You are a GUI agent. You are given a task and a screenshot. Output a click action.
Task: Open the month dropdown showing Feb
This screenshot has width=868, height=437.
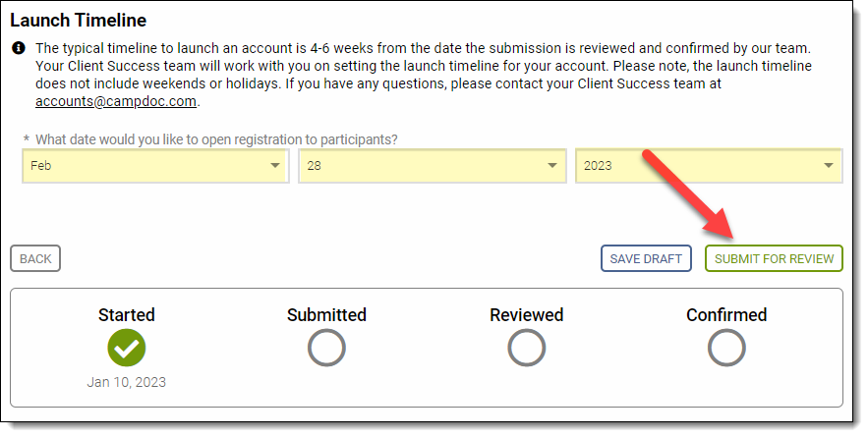coord(155,165)
